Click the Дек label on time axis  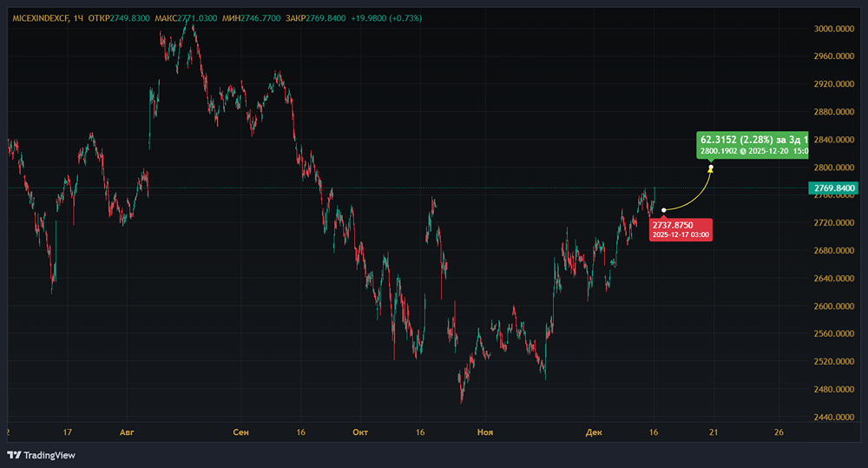[594, 432]
